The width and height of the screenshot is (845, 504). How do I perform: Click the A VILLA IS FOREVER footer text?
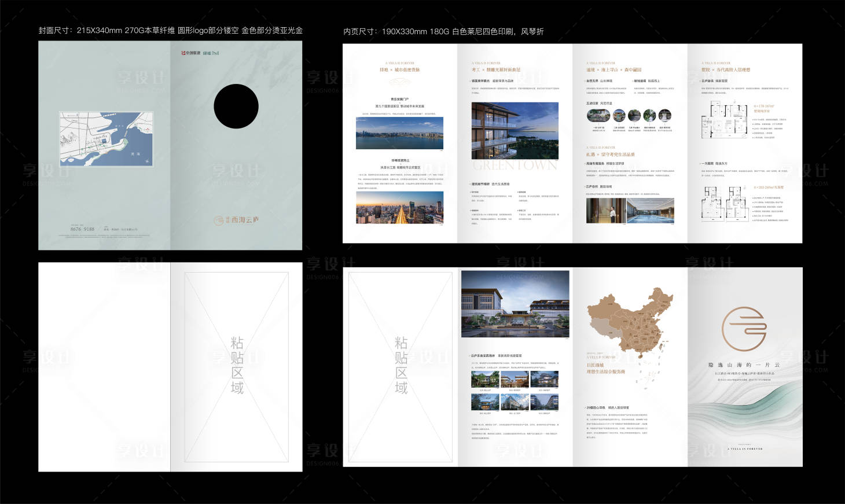coord(745,449)
